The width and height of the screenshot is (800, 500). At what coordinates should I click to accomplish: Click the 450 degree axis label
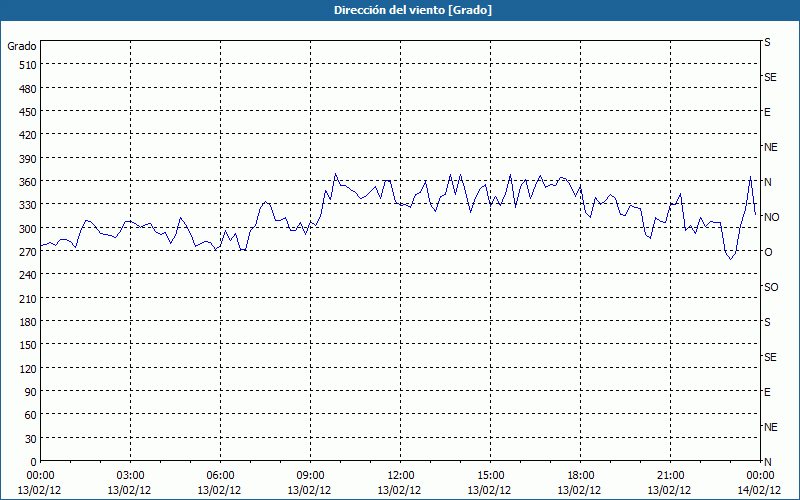[x=28, y=112]
